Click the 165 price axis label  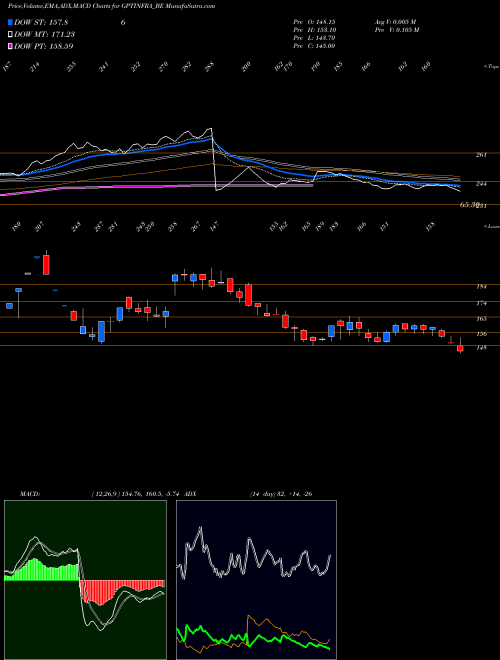point(481,319)
